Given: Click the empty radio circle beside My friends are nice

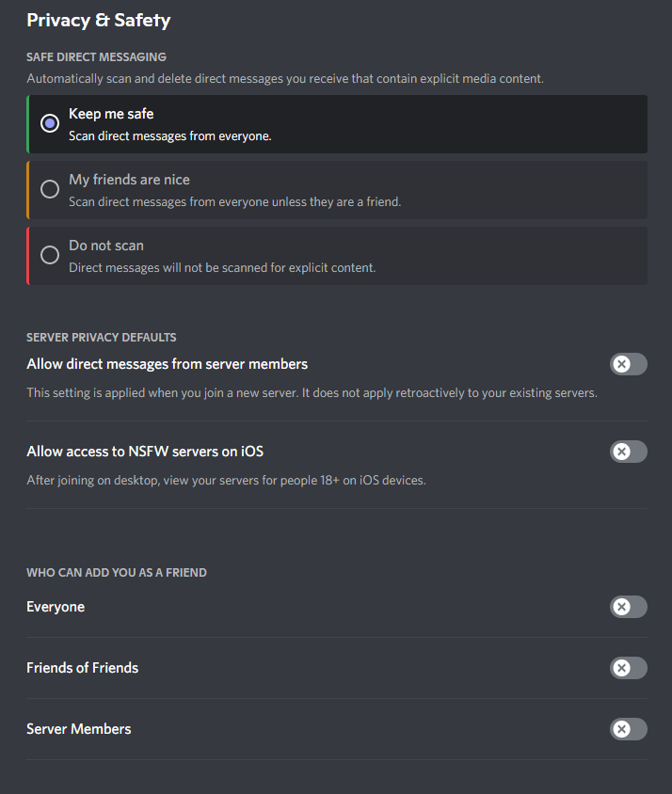Looking at the screenshot, I should (x=49, y=188).
